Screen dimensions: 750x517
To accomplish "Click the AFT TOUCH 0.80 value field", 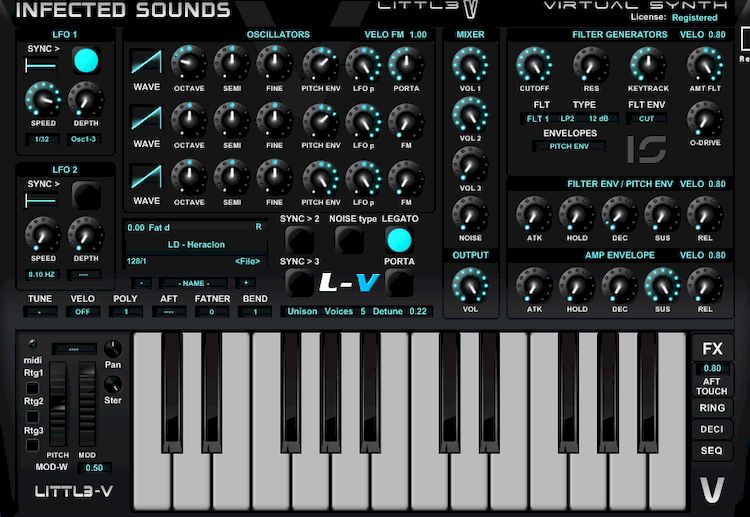I will click(712, 368).
